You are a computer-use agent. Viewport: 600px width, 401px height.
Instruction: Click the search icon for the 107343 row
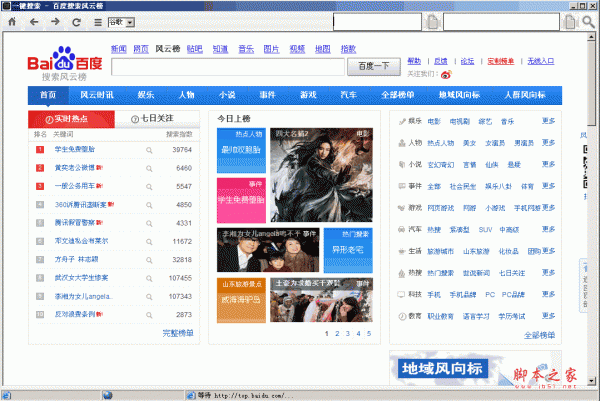(x=149, y=297)
